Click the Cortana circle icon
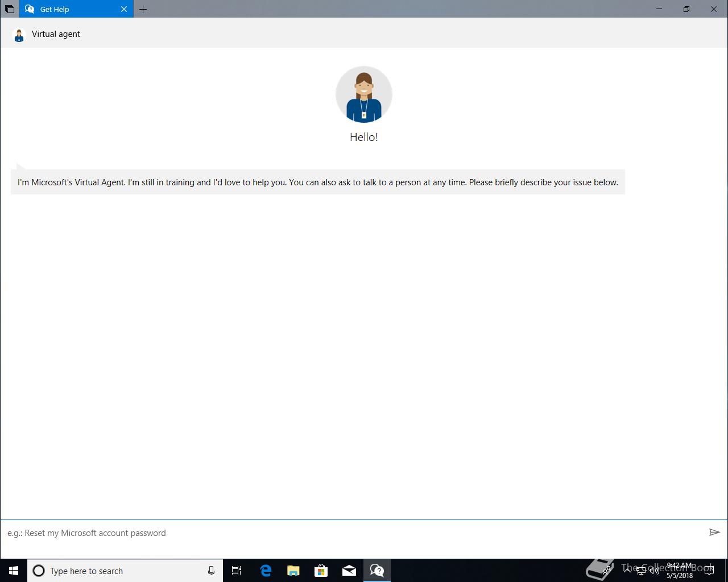 pos(39,571)
